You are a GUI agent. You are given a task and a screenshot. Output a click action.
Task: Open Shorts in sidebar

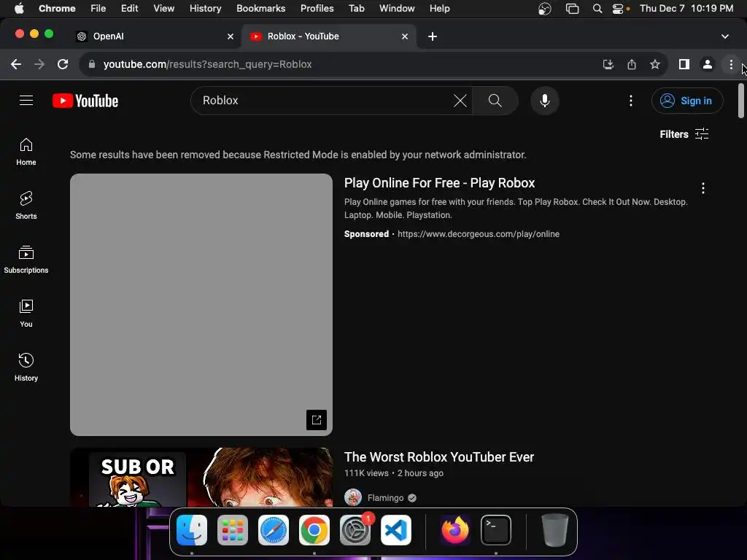pos(26,206)
